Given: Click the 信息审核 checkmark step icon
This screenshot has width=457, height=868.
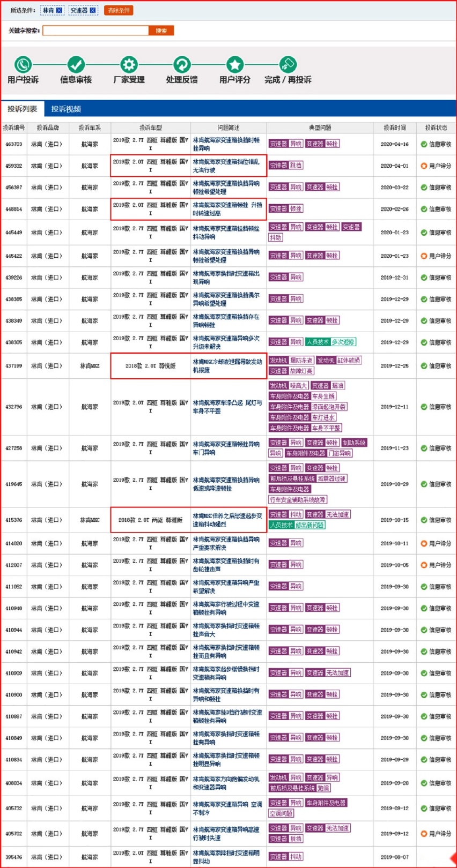Looking at the screenshot, I should coord(76,65).
